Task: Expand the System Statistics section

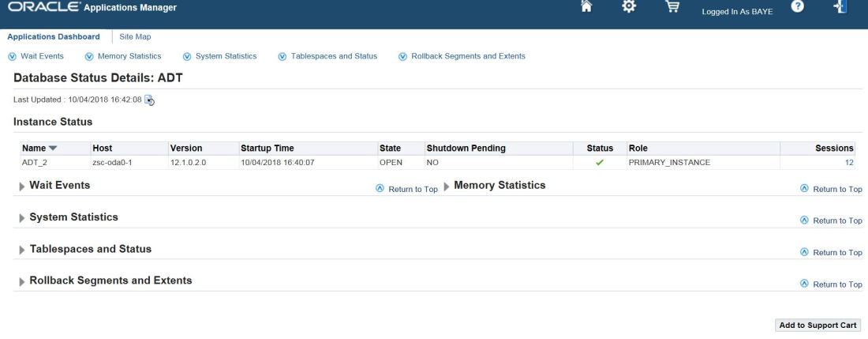Action: [21, 217]
